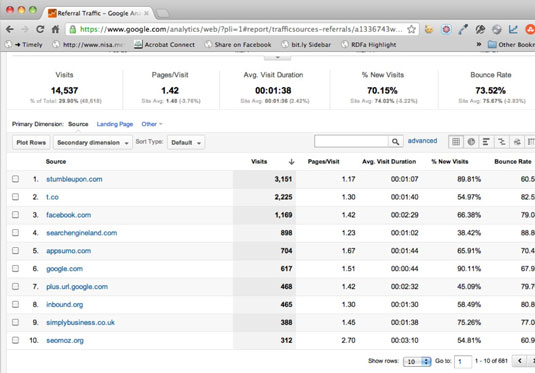The height and width of the screenshot is (373, 535).
Task: Run search with magnifier icon
Action: [395, 142]
